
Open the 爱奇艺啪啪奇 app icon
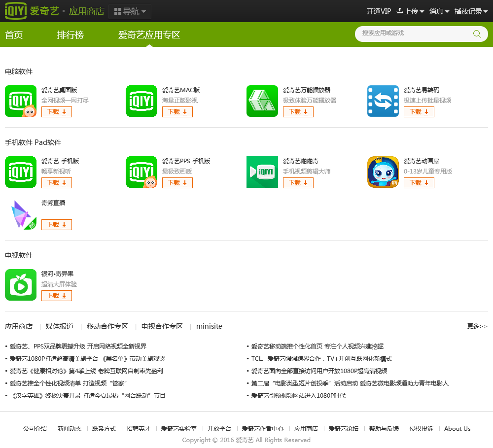(262, 172)
